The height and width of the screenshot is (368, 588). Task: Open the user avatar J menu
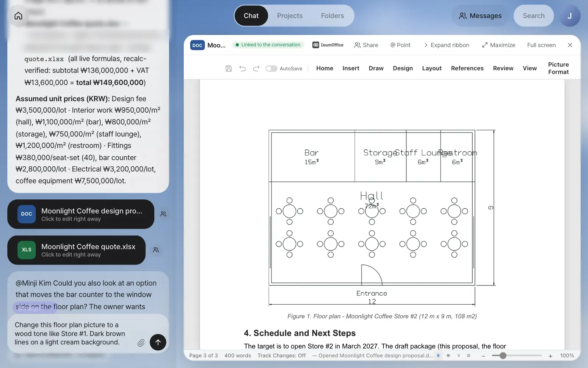[x=570, y=16]
